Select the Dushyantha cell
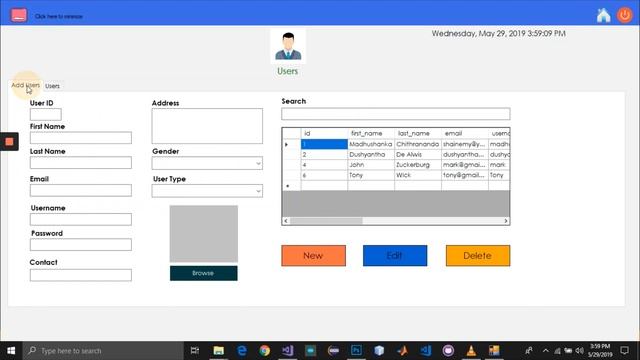This screenshot has width=640, height=360. point(371,154)
